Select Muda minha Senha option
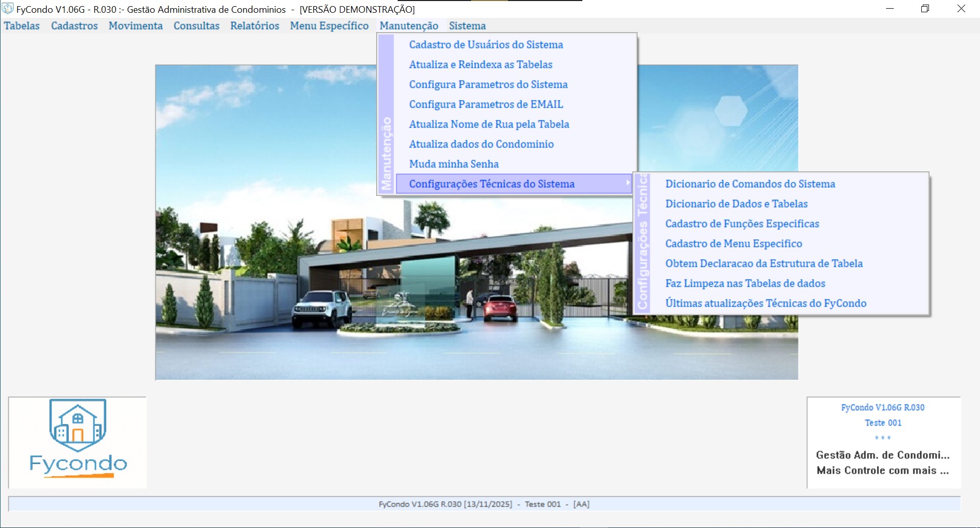 coord(453,164)
